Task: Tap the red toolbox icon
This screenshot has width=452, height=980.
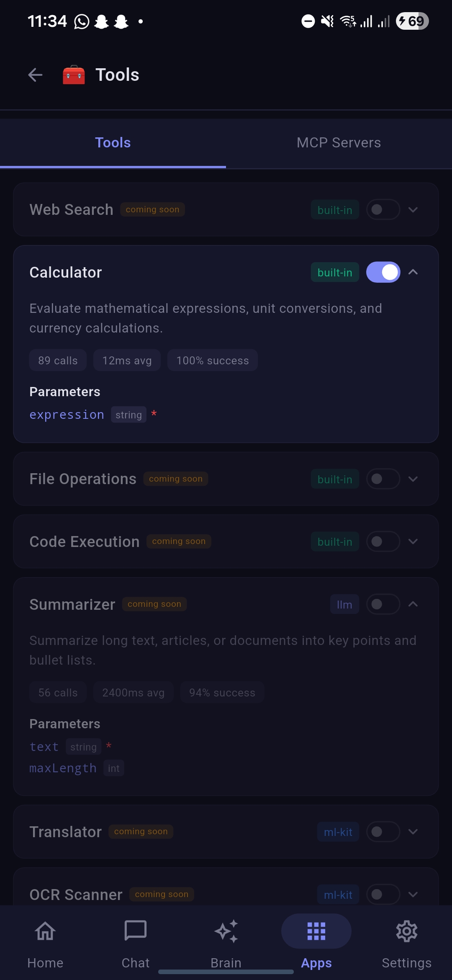Action: [74, 75]
